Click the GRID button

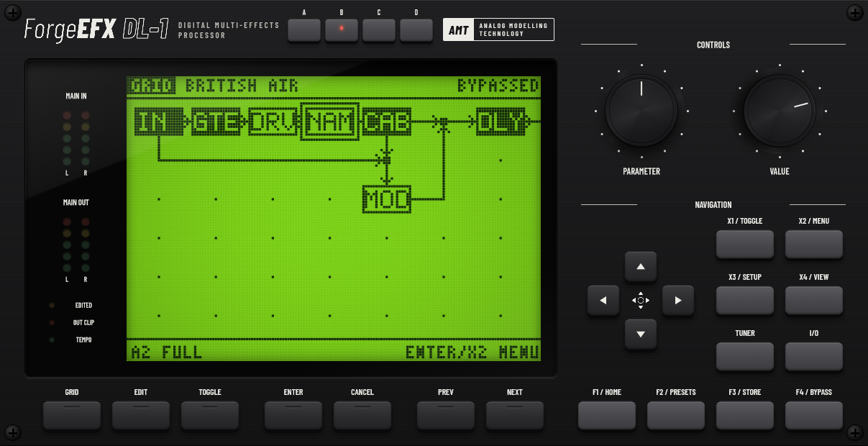coord(72,415)
